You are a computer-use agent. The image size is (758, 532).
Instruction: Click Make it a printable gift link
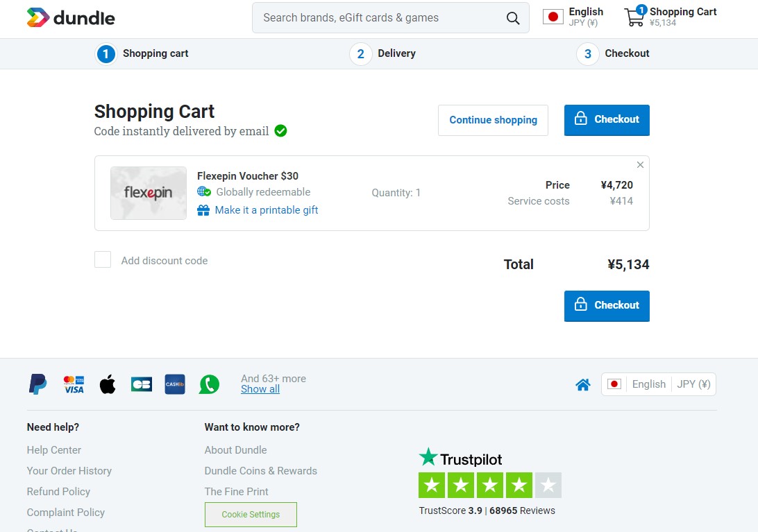pos(267,210)
